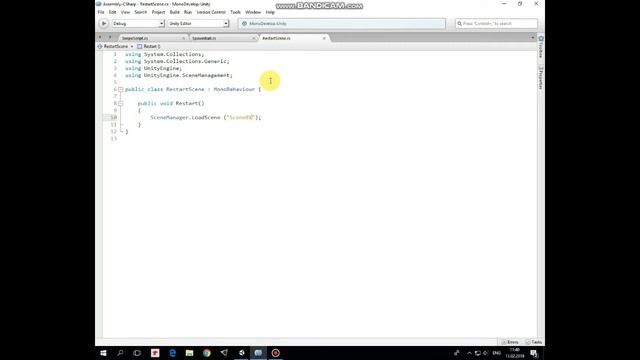The width and height of the screenshot is (640, 360).
Task: Click the "using UnityEngine.SceneManagement;" line
Action: 179,76
